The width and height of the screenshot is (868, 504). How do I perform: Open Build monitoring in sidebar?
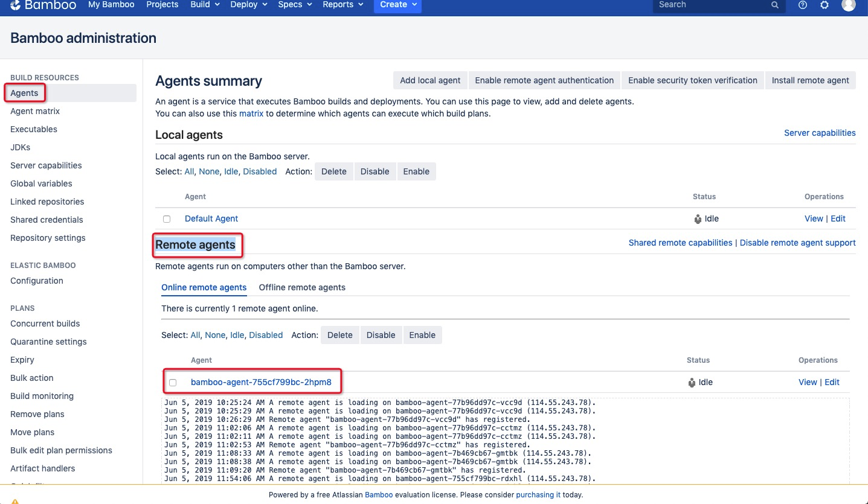(42, 396)
